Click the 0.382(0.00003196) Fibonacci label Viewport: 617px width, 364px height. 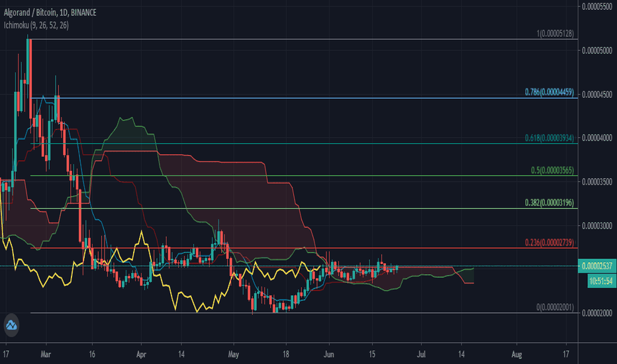[549, 203]
